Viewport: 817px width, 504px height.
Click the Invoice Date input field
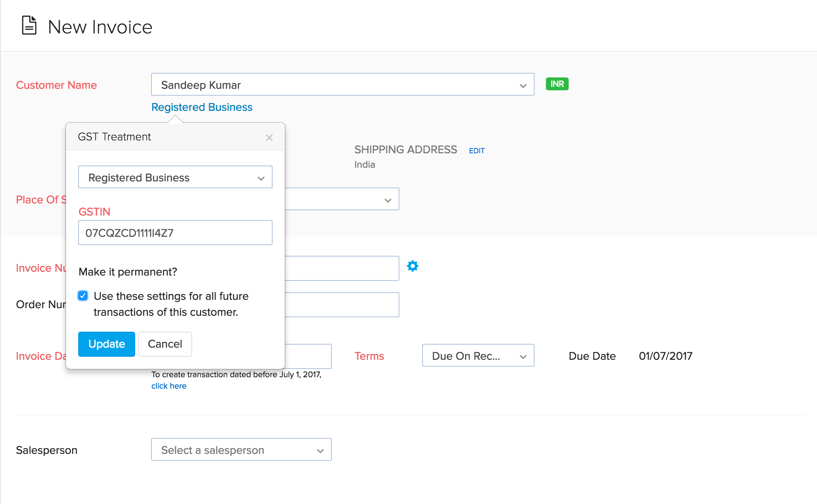coord(308,356)
